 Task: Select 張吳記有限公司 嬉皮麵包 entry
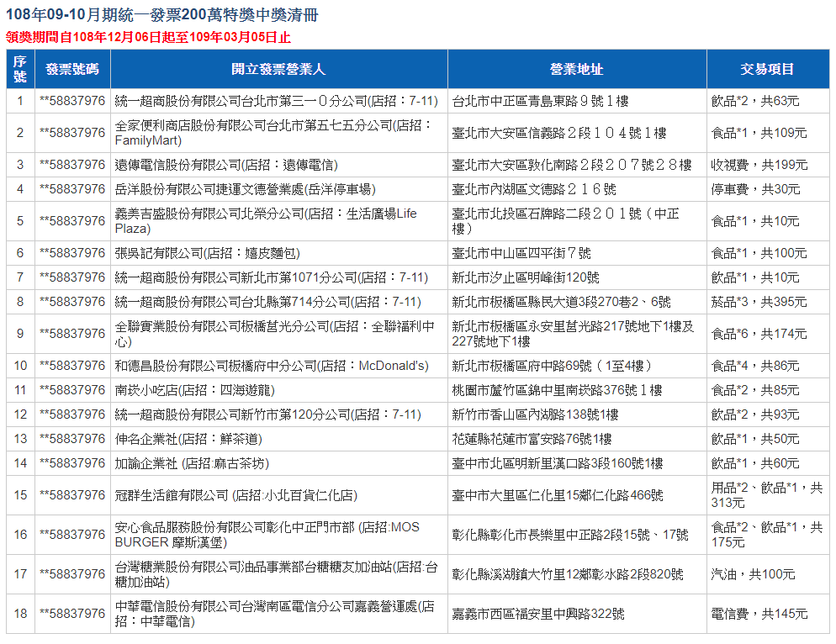tap(208, 253)
